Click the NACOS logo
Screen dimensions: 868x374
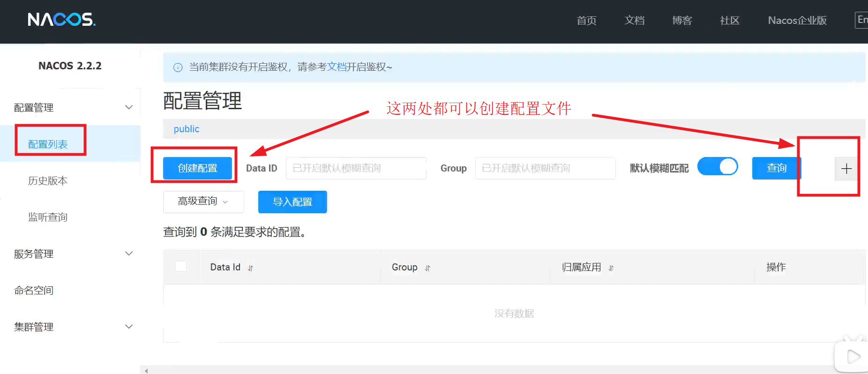62,19
